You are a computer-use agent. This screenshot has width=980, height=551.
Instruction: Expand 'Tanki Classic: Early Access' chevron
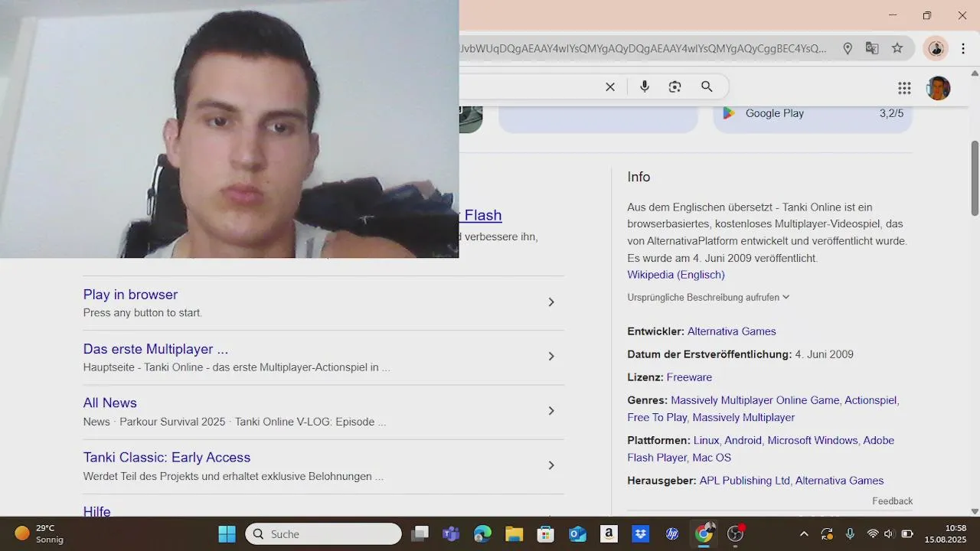pos(550,465)
